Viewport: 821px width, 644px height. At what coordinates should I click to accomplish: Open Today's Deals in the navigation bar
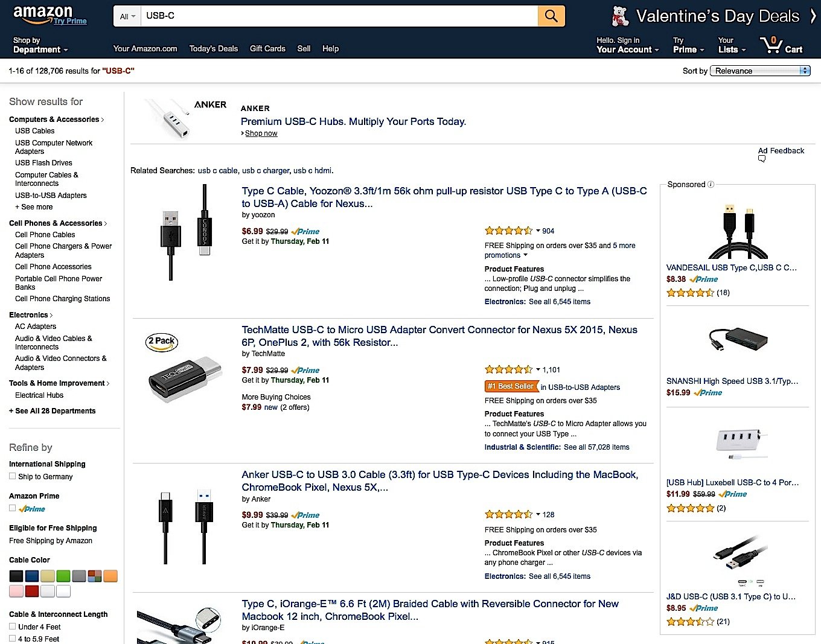coord(213,48)
